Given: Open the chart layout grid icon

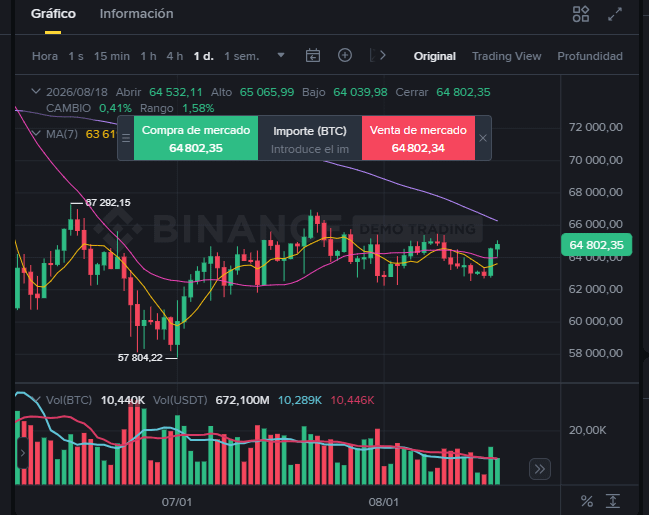Looking at the screenshot, I should 581,14.
